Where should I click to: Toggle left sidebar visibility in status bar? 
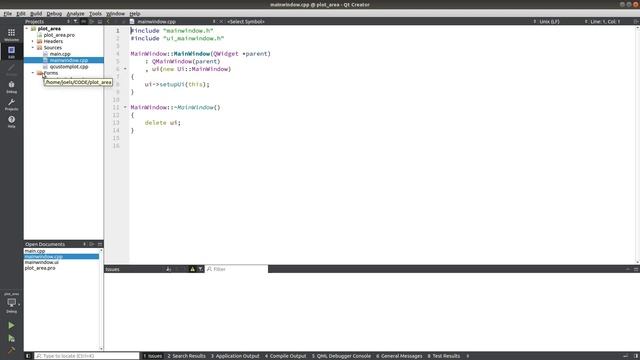pyautogui.click(x=28, y=356)
